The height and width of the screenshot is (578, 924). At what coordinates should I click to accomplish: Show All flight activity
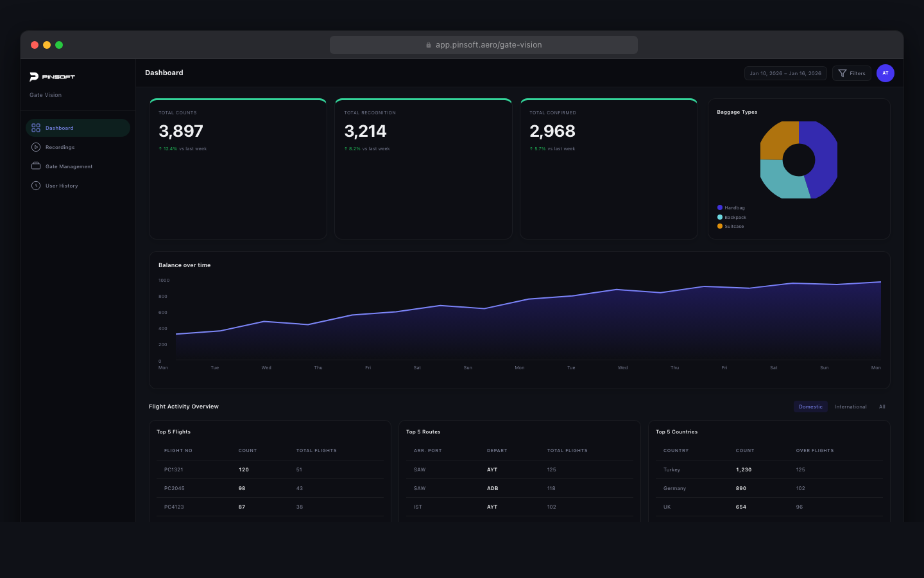[x=882, y=407]
